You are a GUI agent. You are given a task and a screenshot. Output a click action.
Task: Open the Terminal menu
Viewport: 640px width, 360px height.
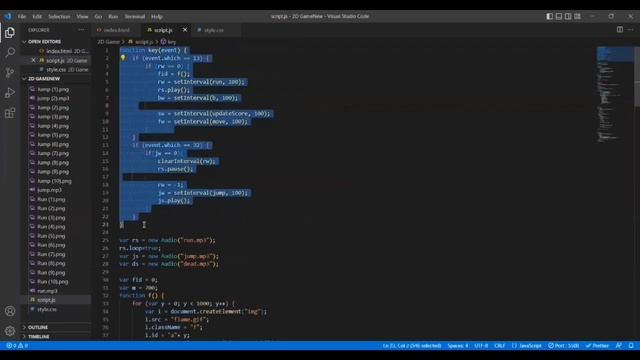pos(135,17)
